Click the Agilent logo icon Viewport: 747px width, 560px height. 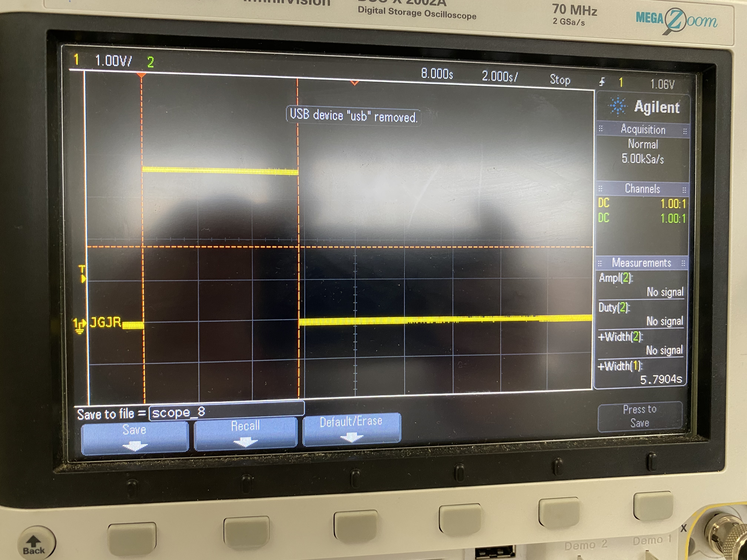618,106
